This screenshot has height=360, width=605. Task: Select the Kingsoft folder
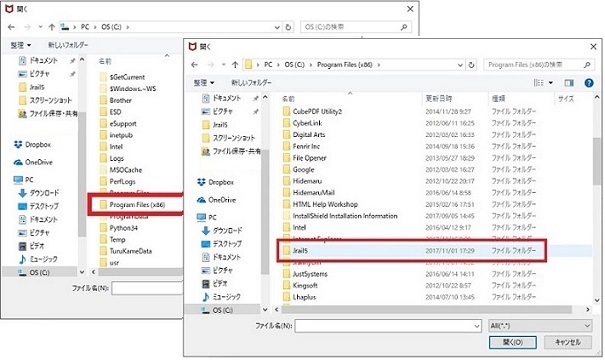pos(300,286)
